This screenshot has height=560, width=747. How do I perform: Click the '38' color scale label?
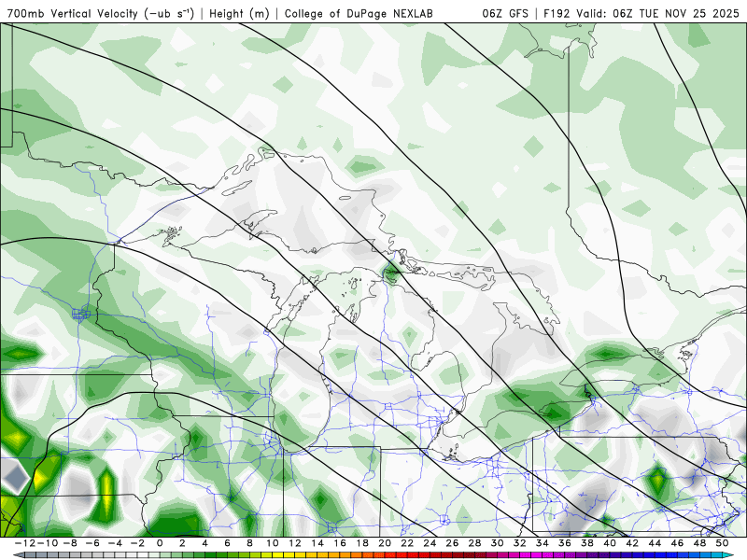pos(587,543)
